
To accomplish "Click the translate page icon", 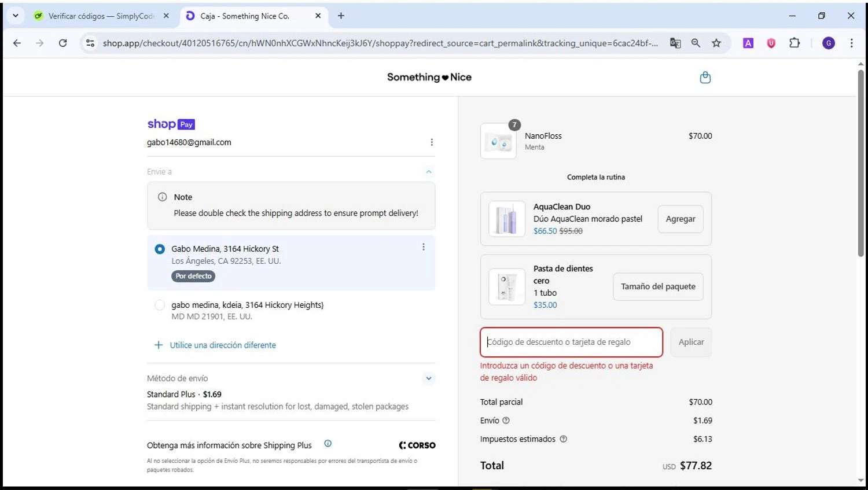I will click(675, 43).
